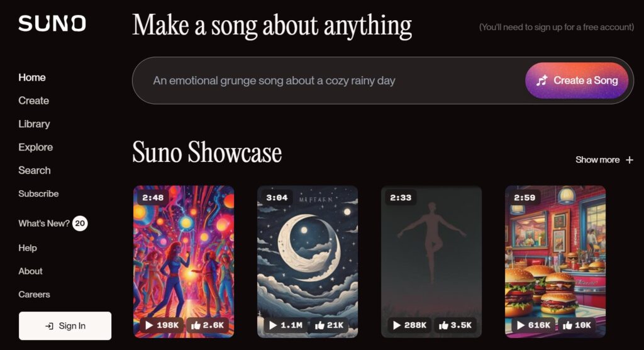Like the burger song showing 10K likes
The width and height of the screenshot is (644, 350).
click(568, 325)
